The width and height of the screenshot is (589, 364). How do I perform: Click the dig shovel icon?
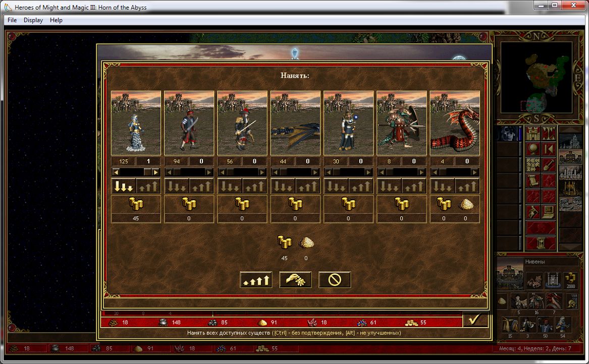549,165
